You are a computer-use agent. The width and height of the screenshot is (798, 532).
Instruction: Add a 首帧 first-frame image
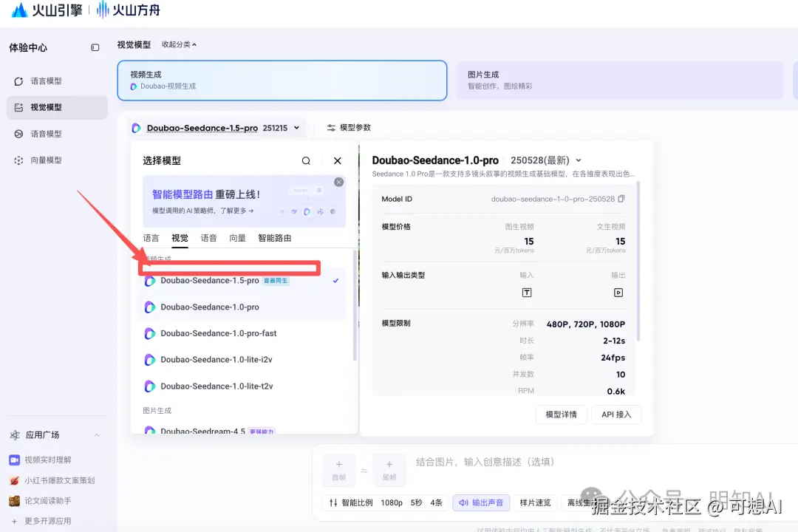click(339, 469)
